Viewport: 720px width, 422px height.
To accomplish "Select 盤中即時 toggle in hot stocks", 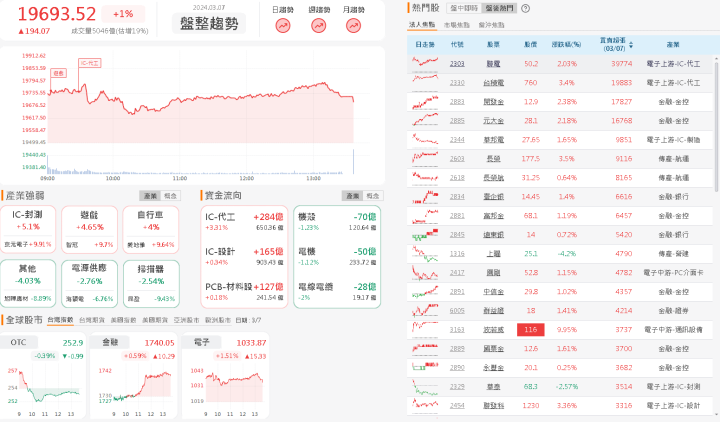I will pos(464,8).
